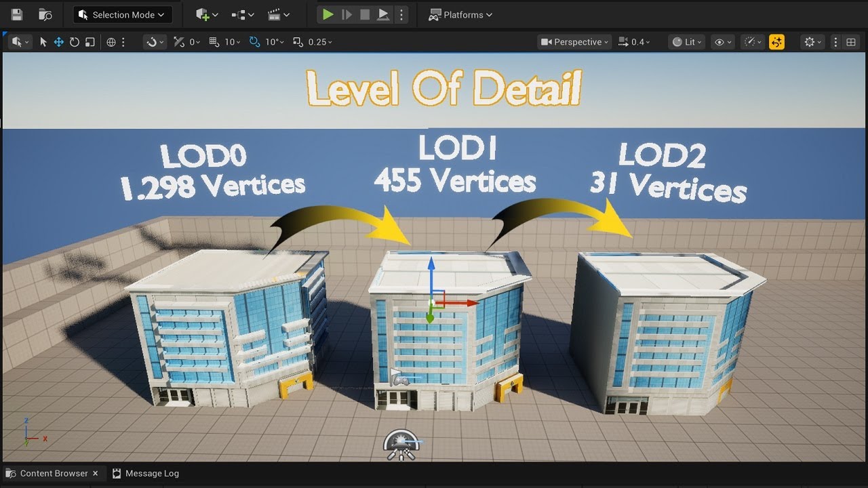Open the browse-to-asset folder search icon

point(45,14)
